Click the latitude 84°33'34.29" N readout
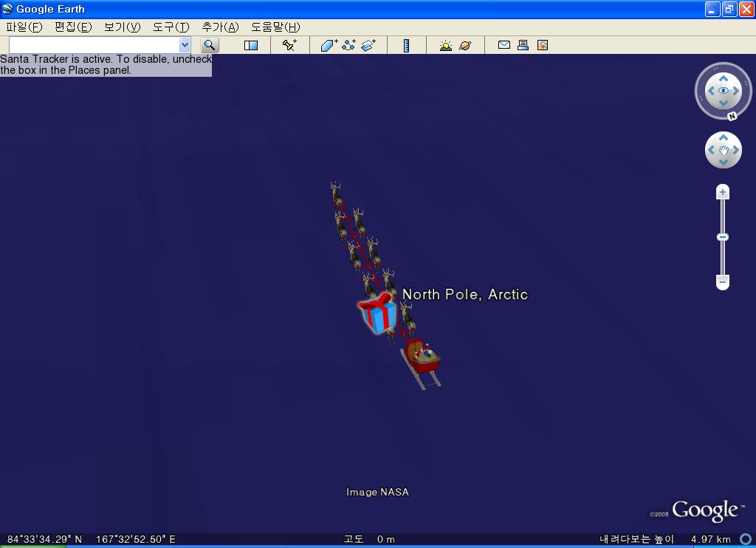Viewport: 756px width, 548px height. pos(44,539)
